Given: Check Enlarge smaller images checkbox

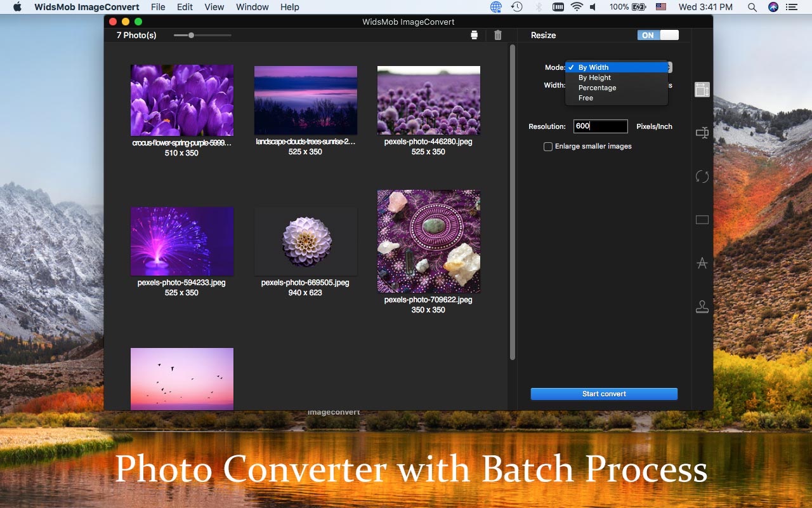Looking at the screenshot, I should point(548,147).
